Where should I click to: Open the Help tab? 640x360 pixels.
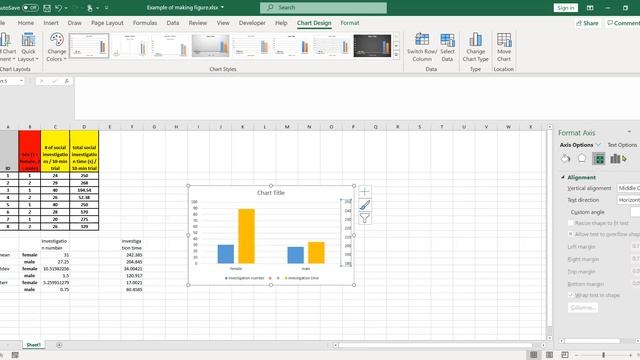[x=281, y=23]
